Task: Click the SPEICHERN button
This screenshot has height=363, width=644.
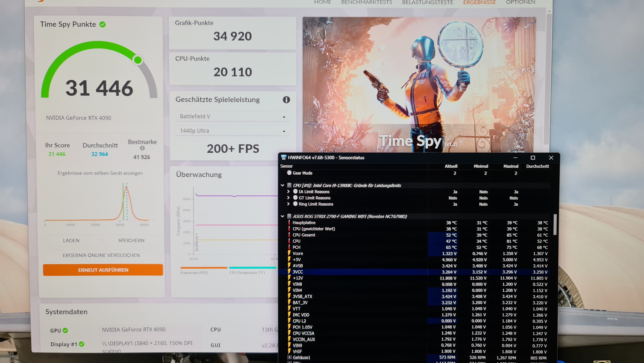Action: (x=131, y=240)
